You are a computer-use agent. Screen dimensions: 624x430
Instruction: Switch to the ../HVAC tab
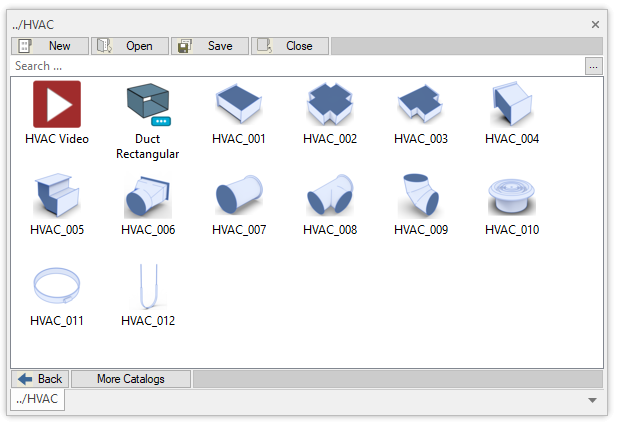(x=37, y=399)
